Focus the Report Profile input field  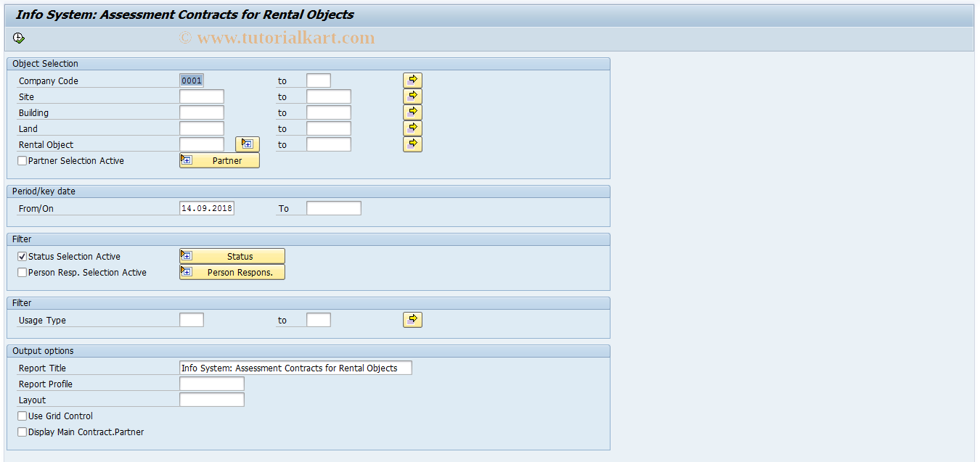click(x=212, y=384)
